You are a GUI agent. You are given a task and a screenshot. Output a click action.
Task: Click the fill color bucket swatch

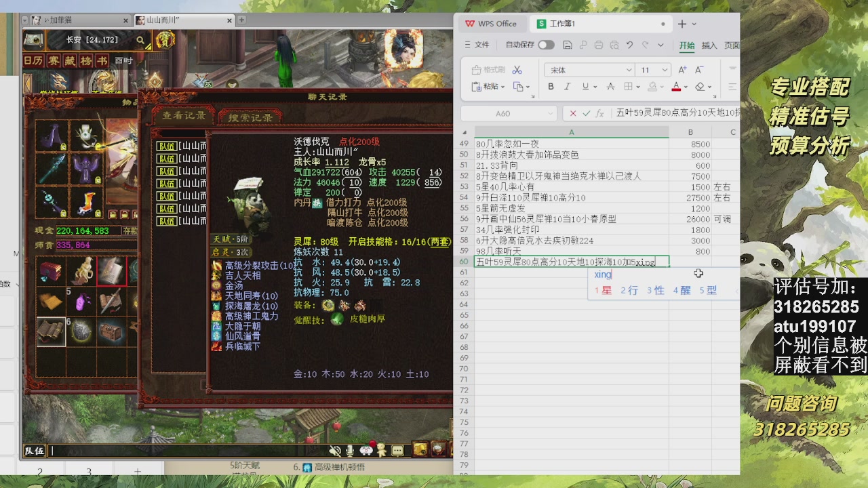pos(652,87)
